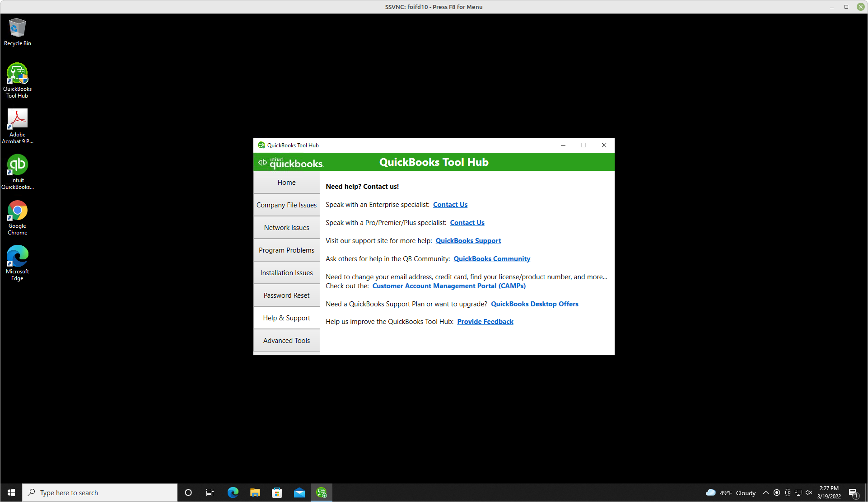Click Task View icon in taskbar
Viewport: 868px width, 502px height.
coord(210,493)
